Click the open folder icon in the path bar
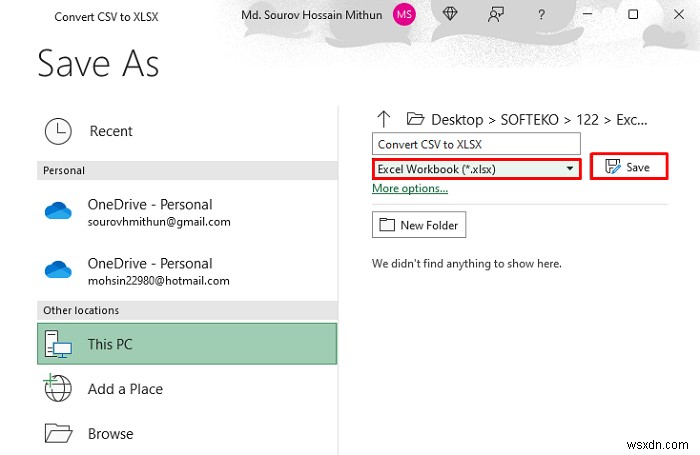 (x=415, y=119)
